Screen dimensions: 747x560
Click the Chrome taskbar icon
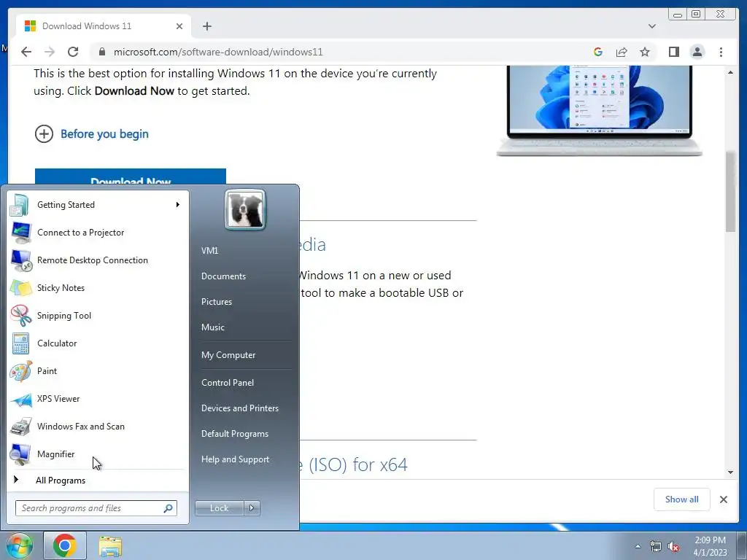[x=65, y=545]
